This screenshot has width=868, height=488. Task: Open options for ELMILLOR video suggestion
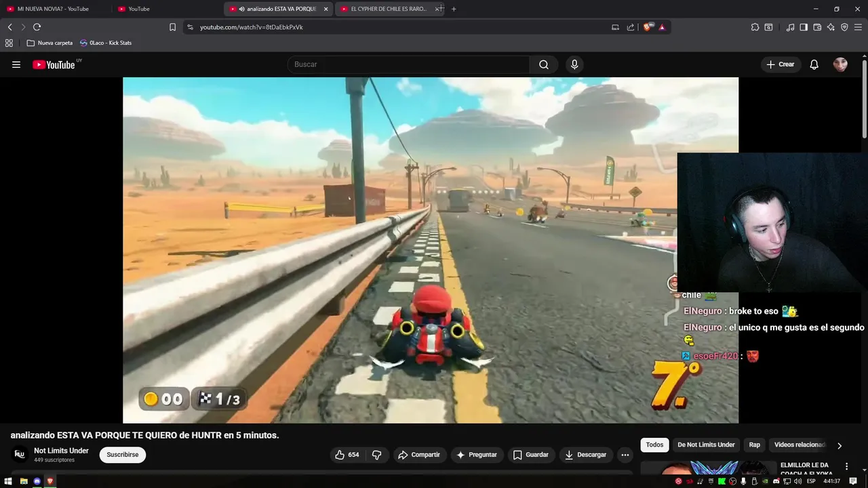coord(846,466)
